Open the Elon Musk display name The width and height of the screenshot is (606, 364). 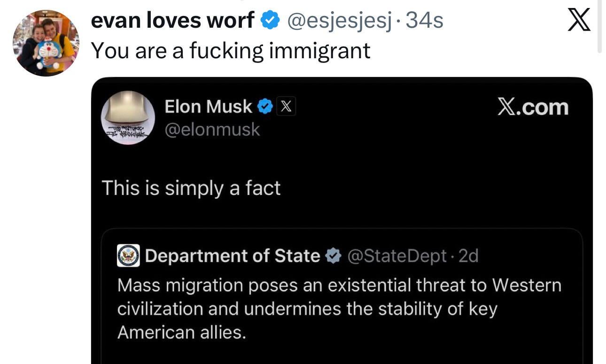pyautogui.click(x=208, y=107)
